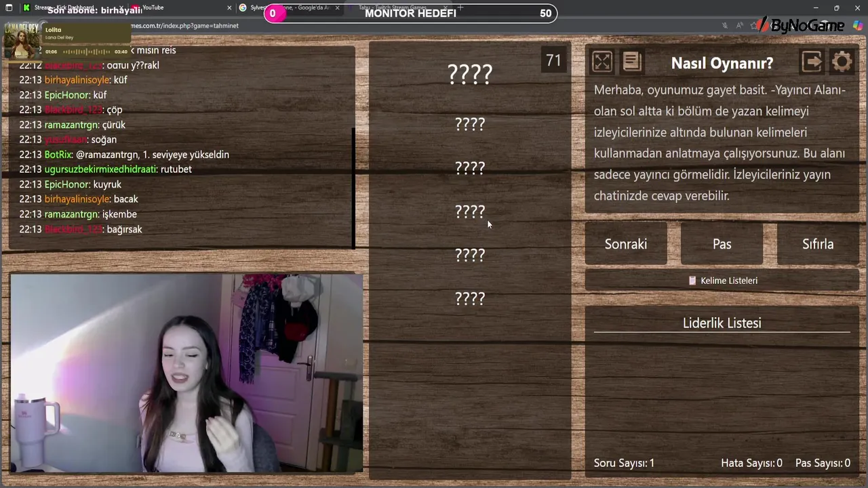The height and width of the screenshot is (488, 868).
Task: Click the 71 countdown timer
Action: click(553, 60)
